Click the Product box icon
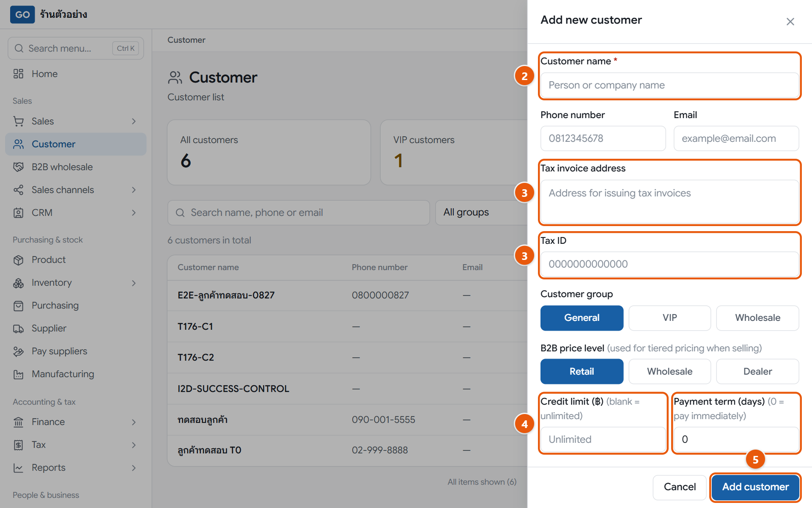812x508 pixels. click(x=18, y=260)
